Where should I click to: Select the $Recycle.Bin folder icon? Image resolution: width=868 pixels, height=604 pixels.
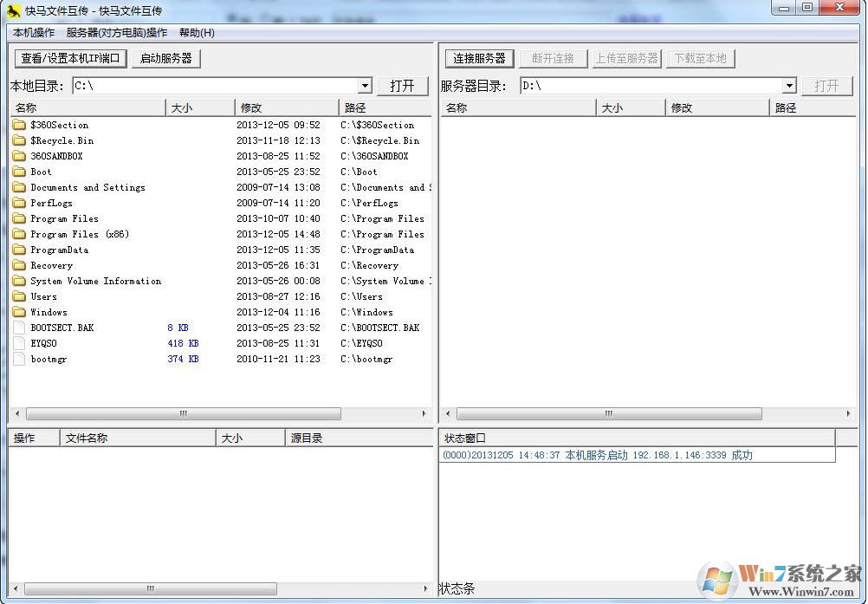coord(19,140)
